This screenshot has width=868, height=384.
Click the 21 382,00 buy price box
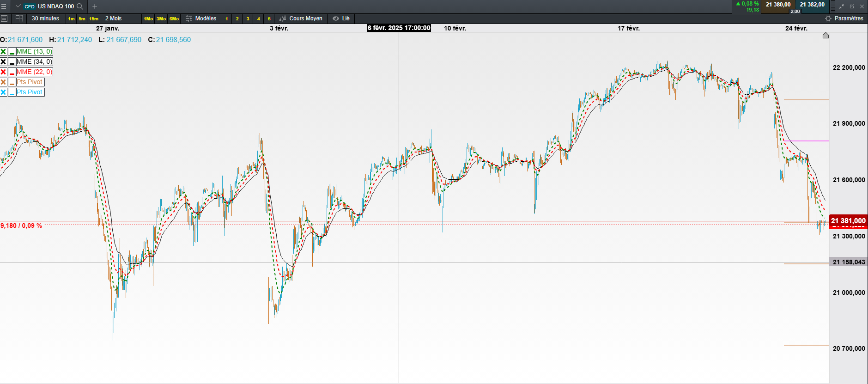[x=812, y=5]
